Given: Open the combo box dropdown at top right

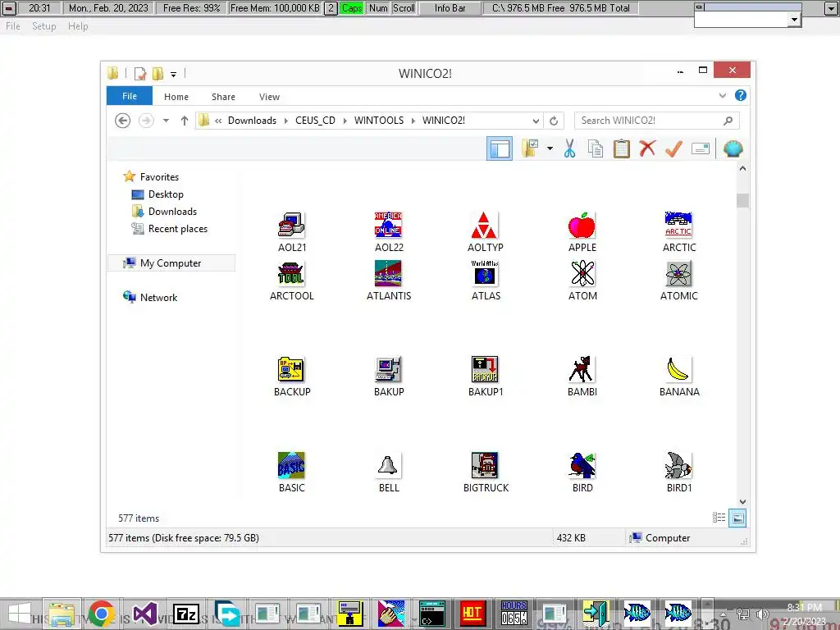Looking at the screenshot, I should (794, 20).
